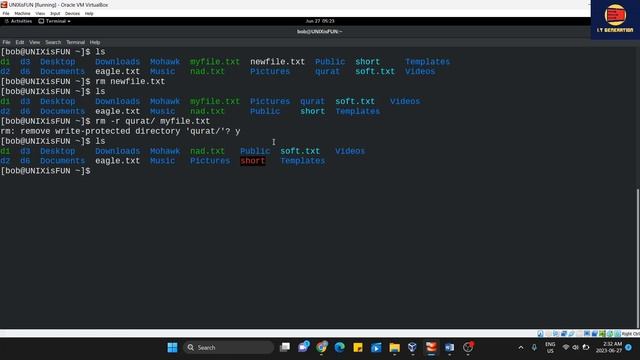The image size is (640, 360).
Task: Open the terminal window Search menu
Action: [53, 42]
